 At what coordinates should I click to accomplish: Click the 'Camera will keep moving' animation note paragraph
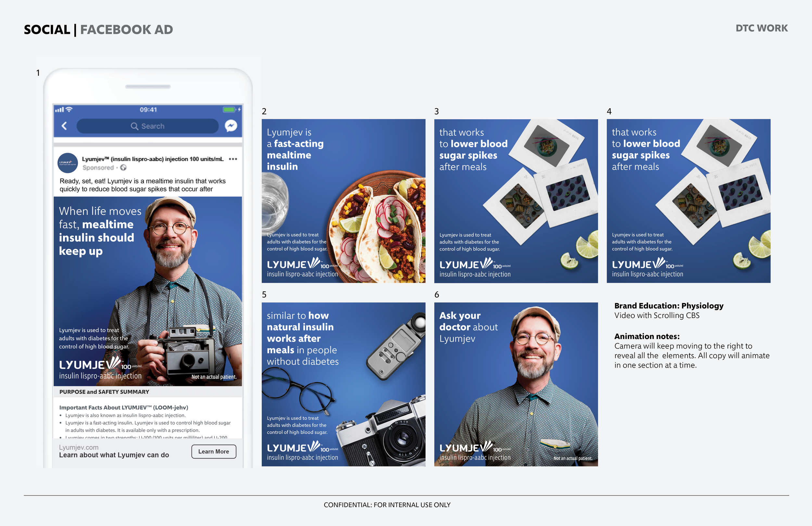tap(692, 356)
